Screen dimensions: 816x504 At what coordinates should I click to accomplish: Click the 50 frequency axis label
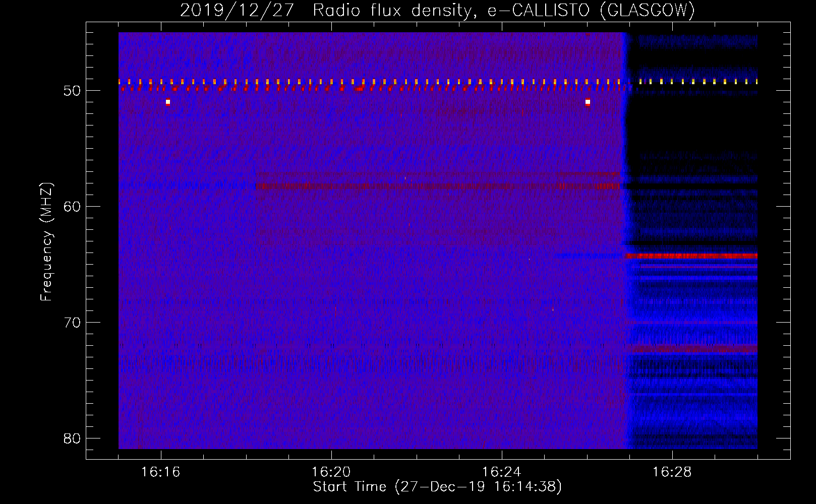tap(73, 91)
